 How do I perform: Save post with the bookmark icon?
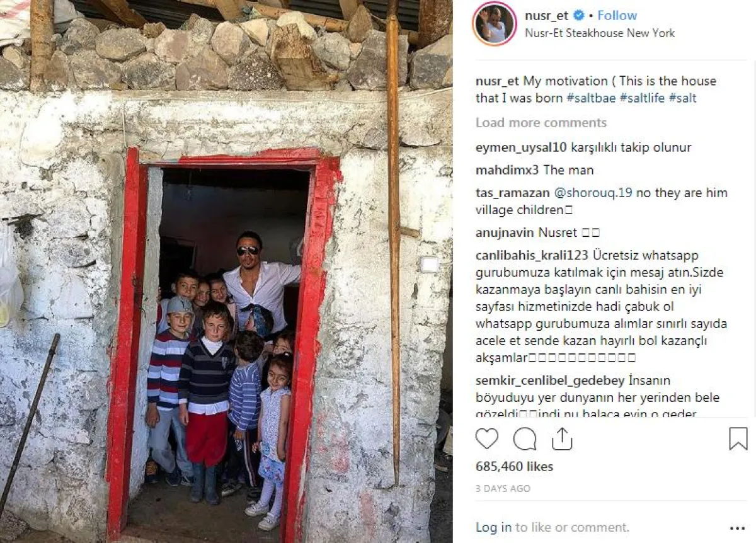click(x=738, y=439)
